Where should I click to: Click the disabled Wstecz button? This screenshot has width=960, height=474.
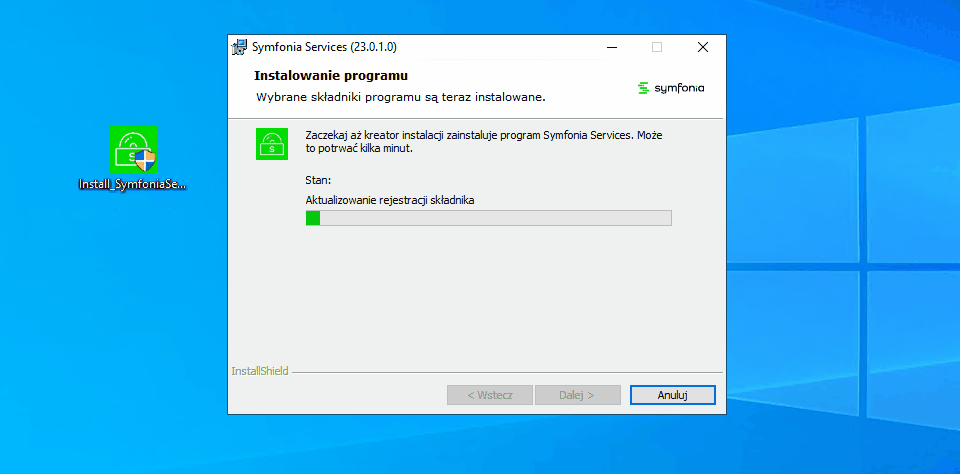click(490, 395)
